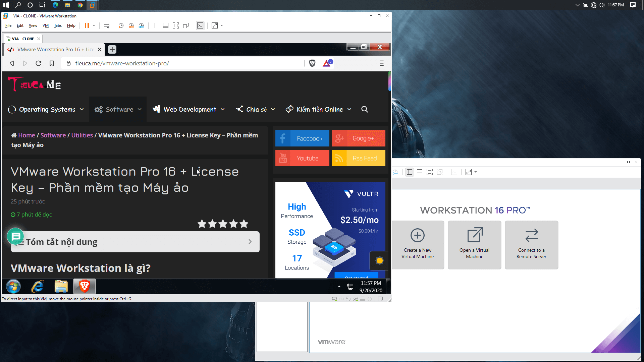Image resolution: width=644 pixels, height=362 pixels.
Task: Open the VM menu
Action: 46,25
